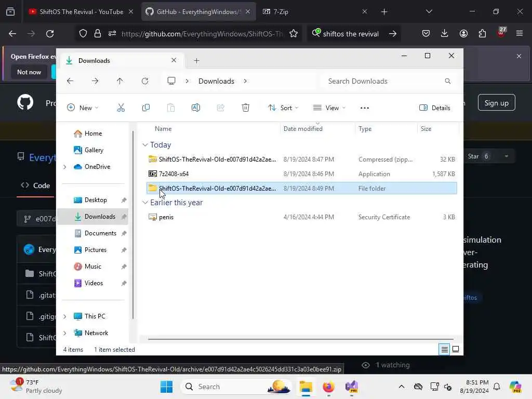Open Firefox from taskbar
532x399 pixels.
pyautogui.click(x=328, y=387)
